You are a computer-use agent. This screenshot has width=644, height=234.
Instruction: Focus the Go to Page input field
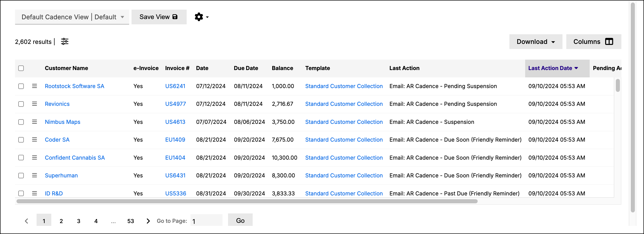pyautogui.click(x=206, y=220)
